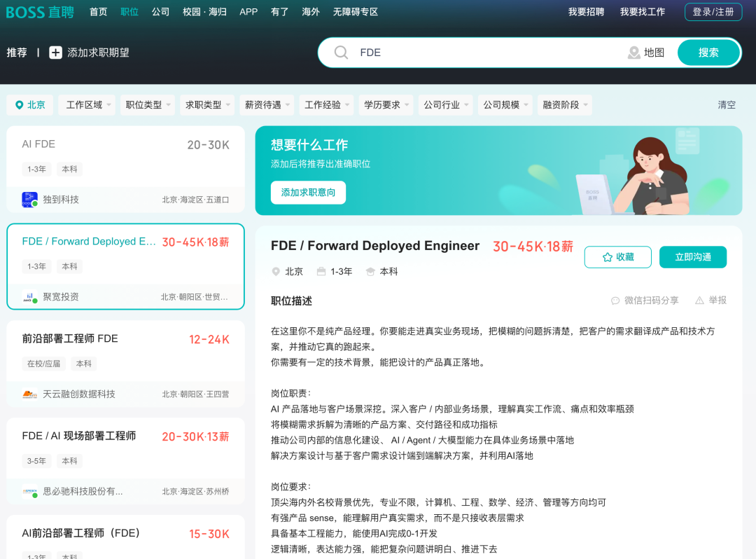Image resolution: width=756 pixels, height=559 pixels.
Task: Click the 登录/注册 button
Action: coord(713,12)
